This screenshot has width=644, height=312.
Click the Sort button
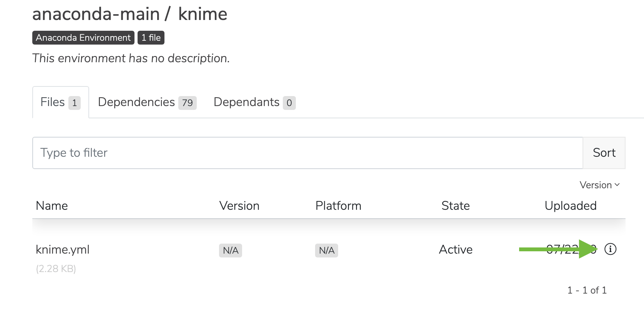point(604,153)
